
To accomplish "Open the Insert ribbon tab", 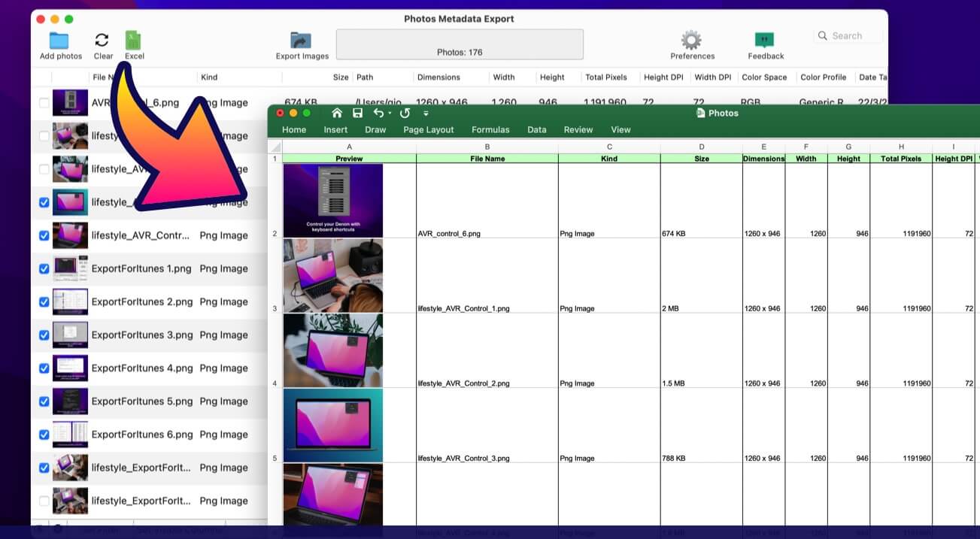I will pyautogui.click(x=335, y=129).
